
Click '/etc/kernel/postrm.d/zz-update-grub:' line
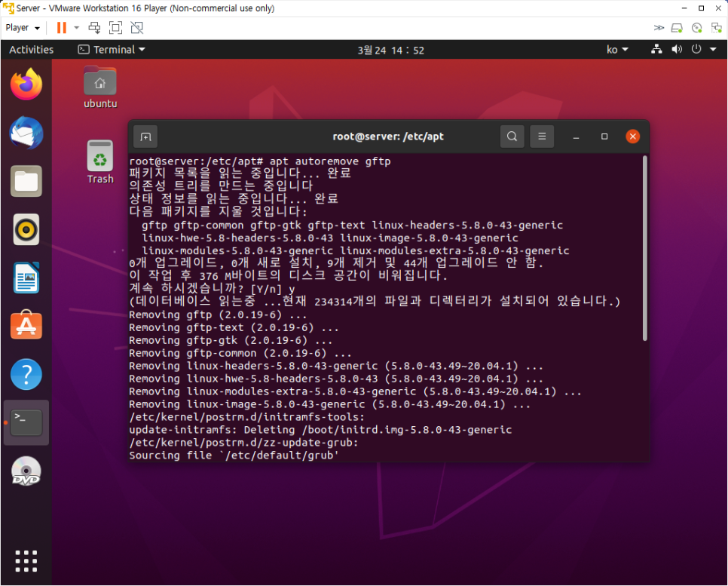(243, 443)
